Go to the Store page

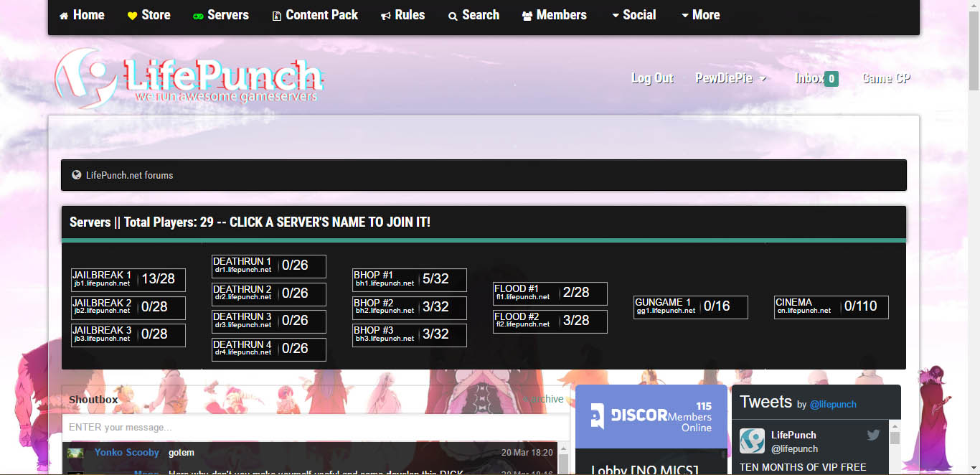click(149, 15)
